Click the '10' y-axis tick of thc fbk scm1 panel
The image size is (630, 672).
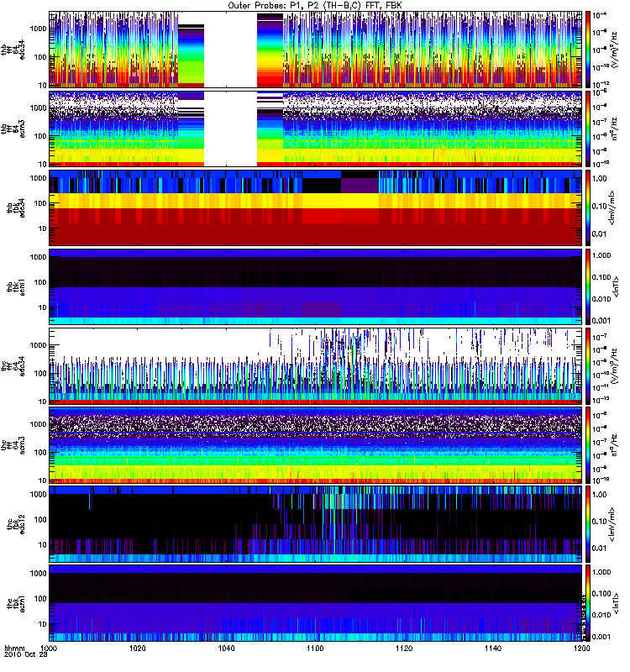pos(43,624)
